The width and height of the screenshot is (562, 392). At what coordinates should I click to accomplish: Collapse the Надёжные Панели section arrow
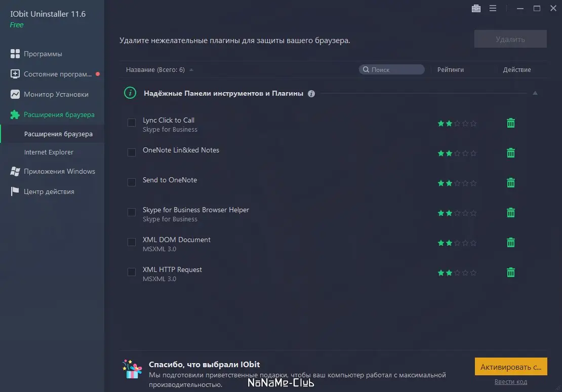point(535,93)
